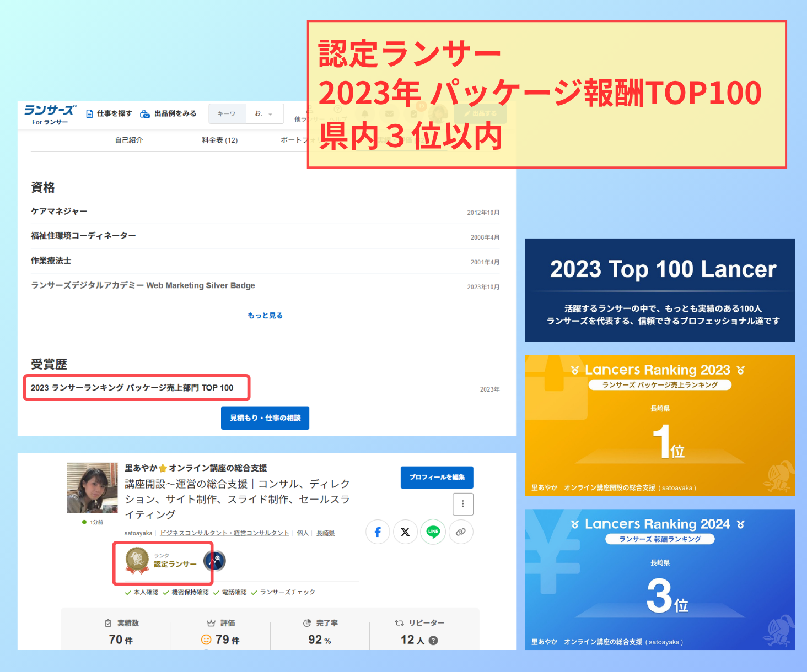Share profile on X
The height and width of the screenshot is (672, 807).
point(405,532)
